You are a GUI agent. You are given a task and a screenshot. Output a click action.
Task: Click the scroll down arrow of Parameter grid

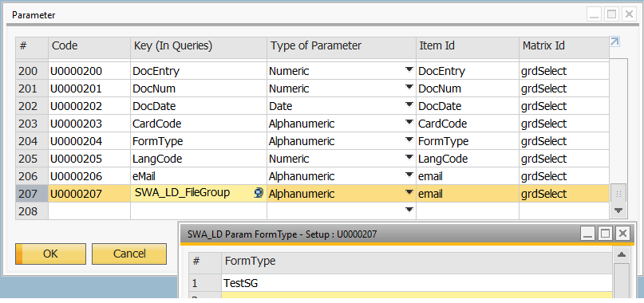click(618, 211)
